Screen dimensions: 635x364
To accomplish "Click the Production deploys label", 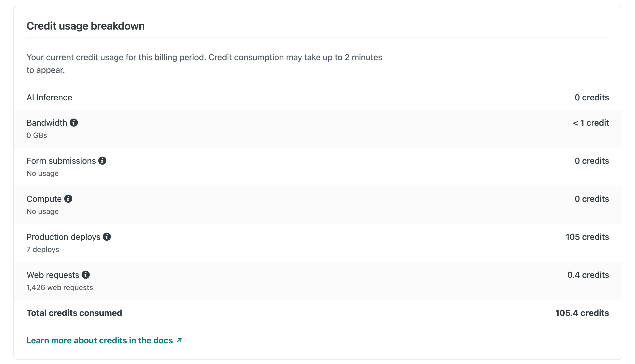I will (x=63, y=237).
